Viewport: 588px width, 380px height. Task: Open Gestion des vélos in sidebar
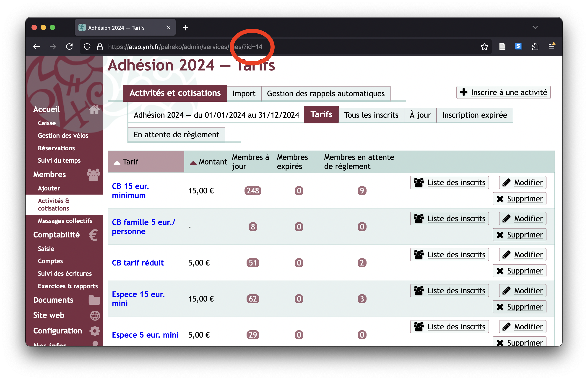coord(63,135)
